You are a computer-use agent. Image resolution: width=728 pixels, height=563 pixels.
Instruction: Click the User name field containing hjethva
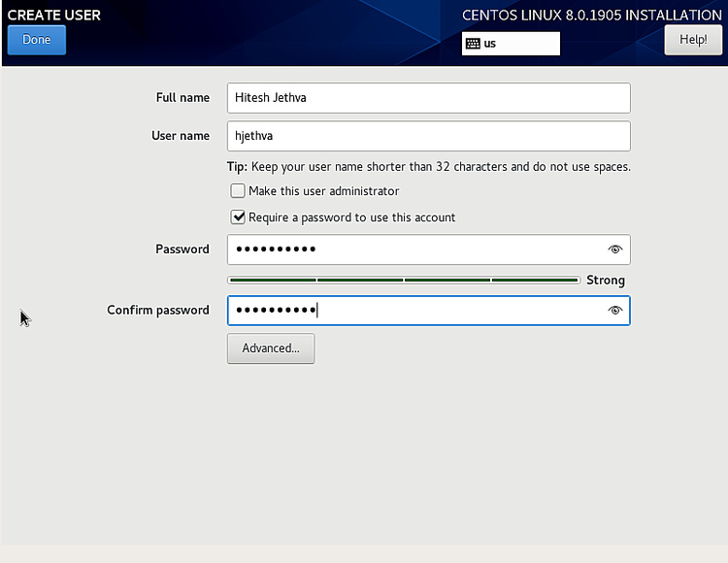pos(428,136)
